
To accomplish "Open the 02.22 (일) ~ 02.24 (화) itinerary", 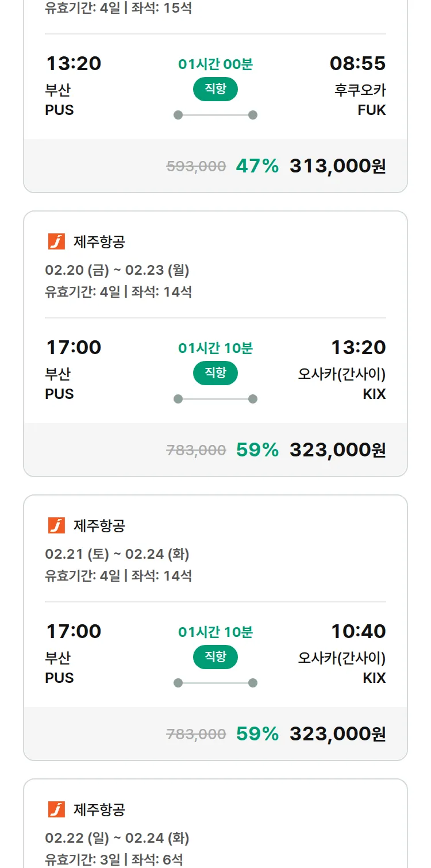I will pyautogui.click(x=117, y=838).
